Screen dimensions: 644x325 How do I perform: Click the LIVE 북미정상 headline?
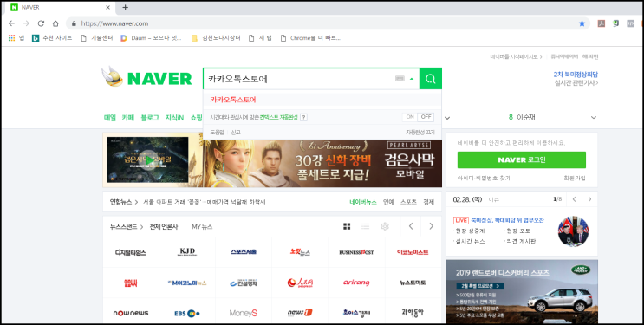[498, 220]
